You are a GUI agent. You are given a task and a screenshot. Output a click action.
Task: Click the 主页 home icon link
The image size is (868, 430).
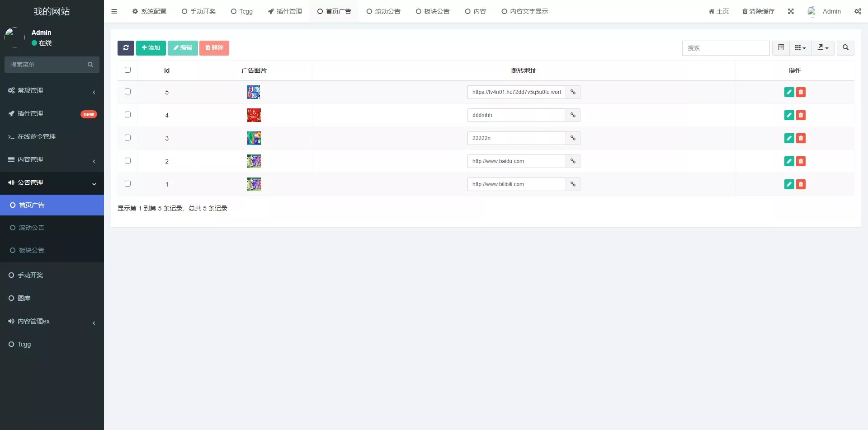coord(718,11)
